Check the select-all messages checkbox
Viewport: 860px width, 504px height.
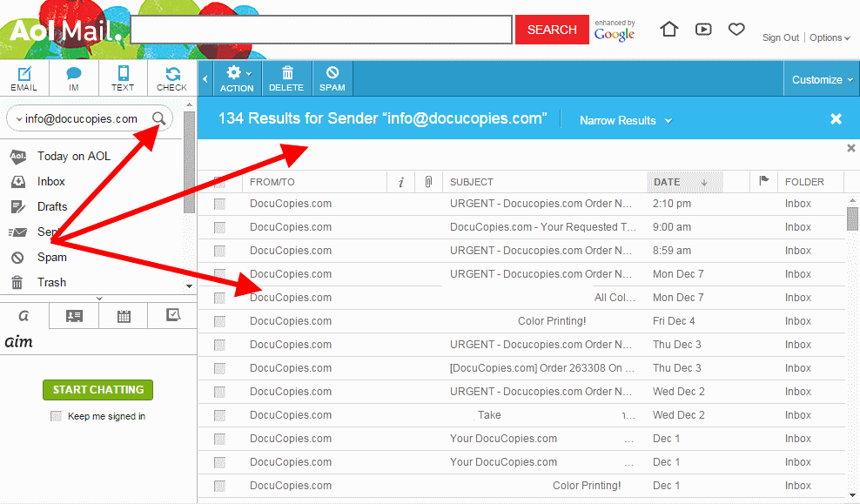(221, 181)
